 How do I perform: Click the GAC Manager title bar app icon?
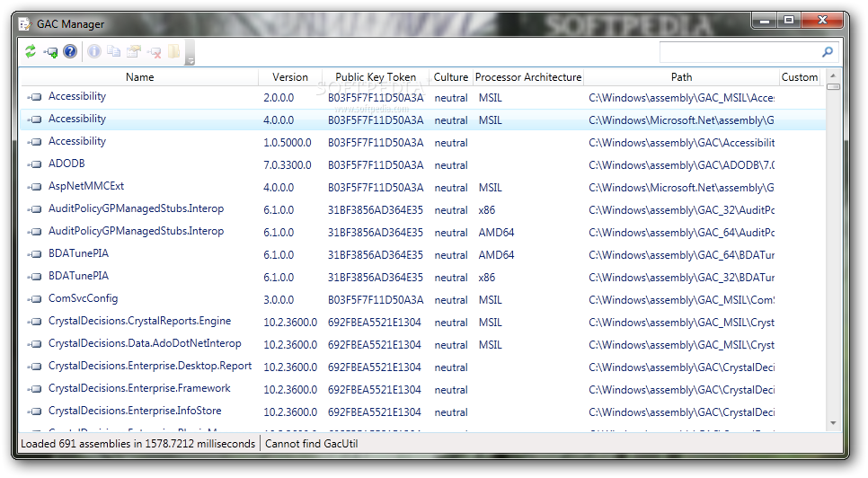[x=25, y=24]
